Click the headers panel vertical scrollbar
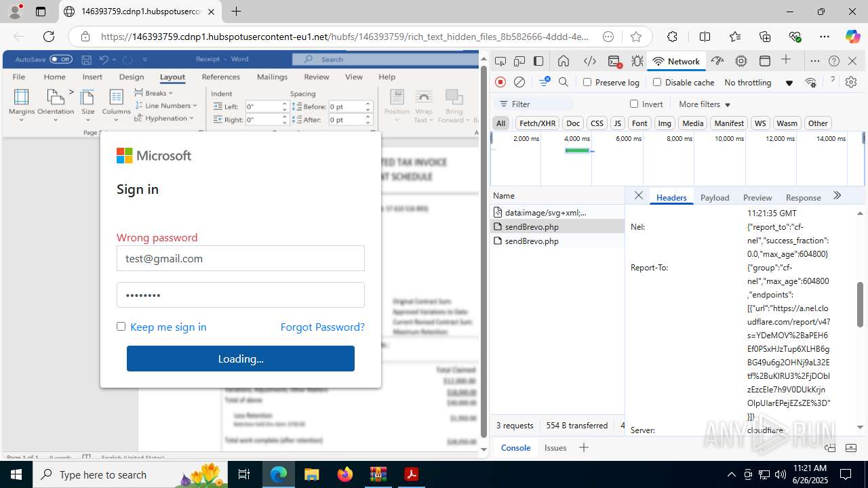Screen dimensions: 868x488 (x=860, y=304)
